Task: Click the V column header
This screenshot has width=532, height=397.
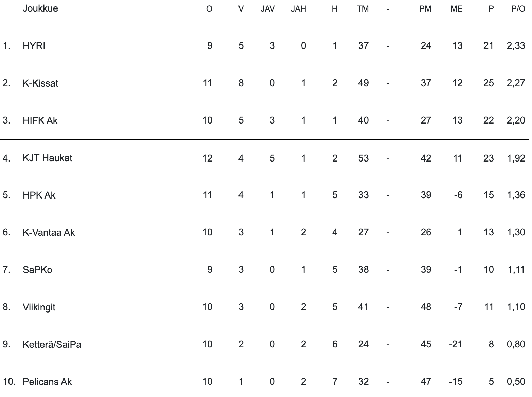Action: (x=241, y=9)
